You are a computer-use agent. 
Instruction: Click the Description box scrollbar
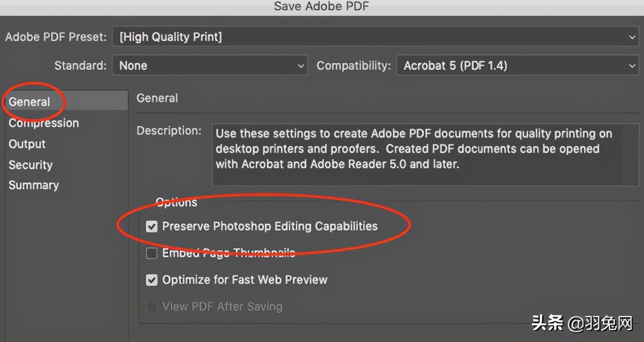(629, 155)
